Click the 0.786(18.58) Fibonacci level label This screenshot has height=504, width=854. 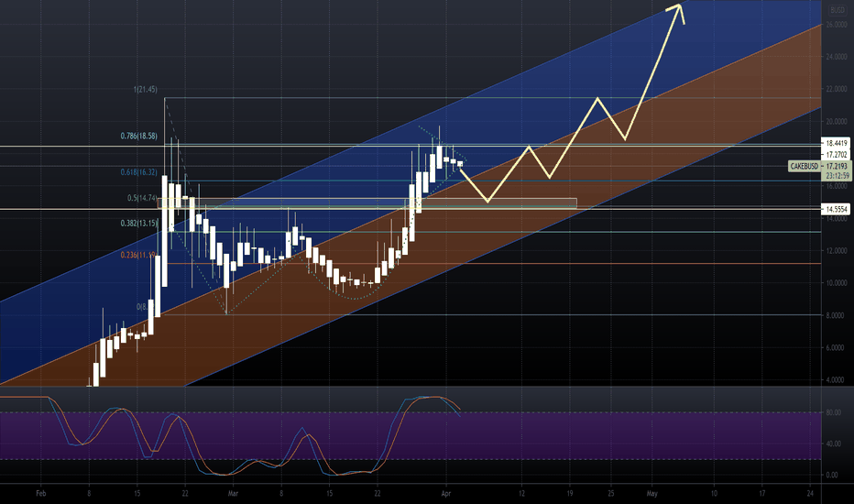pyautogui.click(x=139, y=137)
